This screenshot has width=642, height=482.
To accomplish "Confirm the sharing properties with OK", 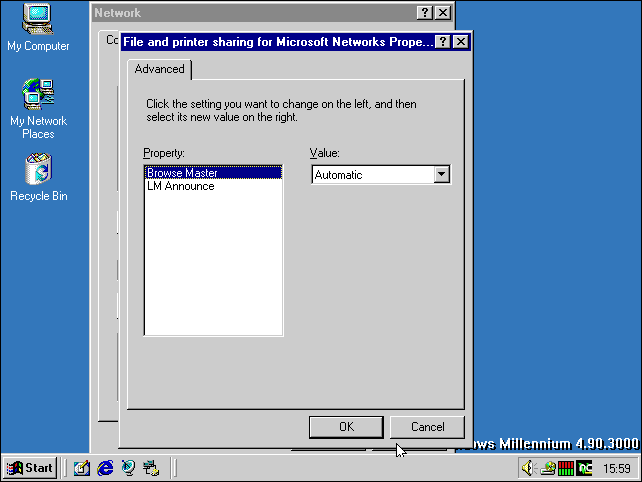I will [x=346, y=427].
